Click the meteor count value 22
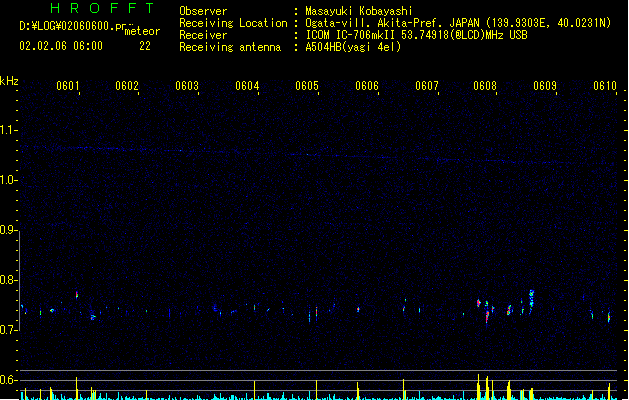 (145, 46)
